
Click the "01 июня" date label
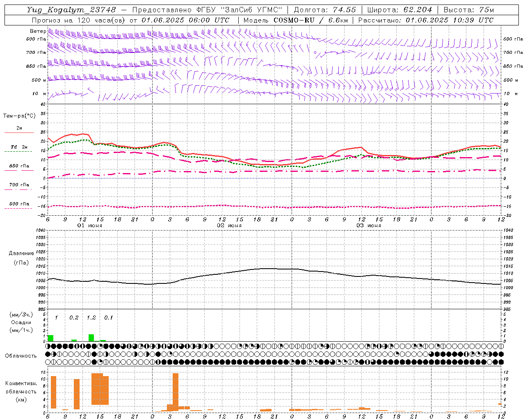click(90, 226)
